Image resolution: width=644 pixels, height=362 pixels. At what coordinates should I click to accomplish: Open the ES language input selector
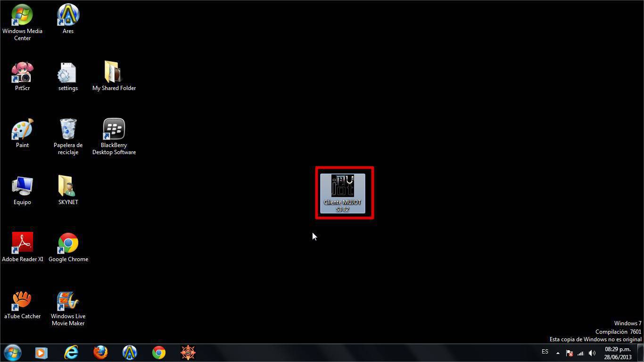pyautogui.click(x=545, y=352)
